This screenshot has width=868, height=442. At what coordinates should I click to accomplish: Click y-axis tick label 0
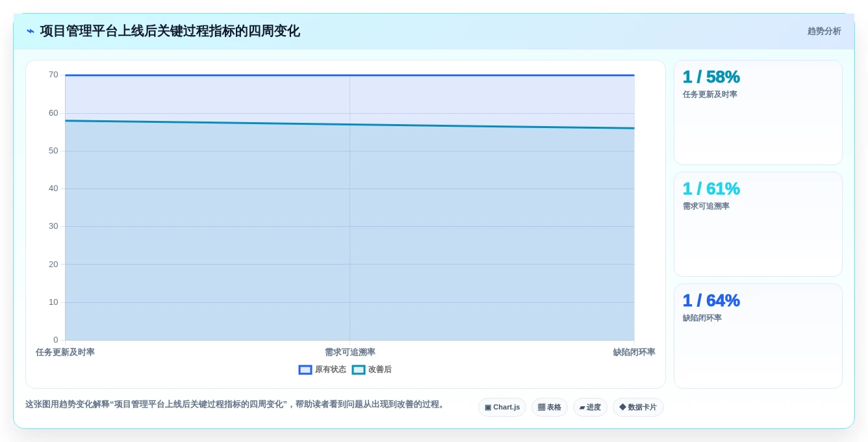tap(56, 340)
